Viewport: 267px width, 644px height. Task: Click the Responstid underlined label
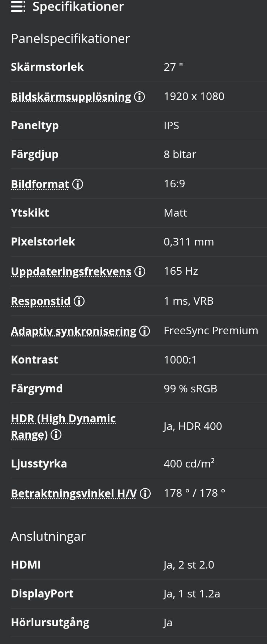tap(40, 301)
